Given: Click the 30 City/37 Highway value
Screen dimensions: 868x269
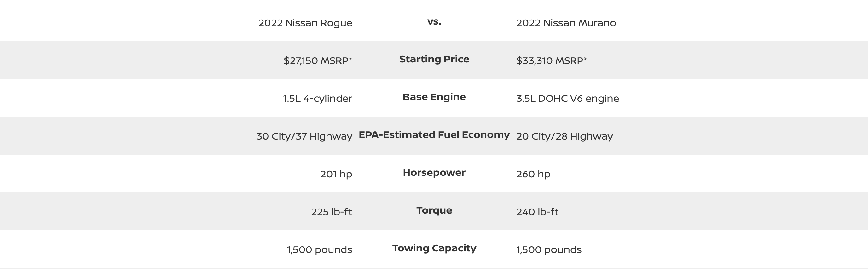Looking at the screenshot, I should (304, 136).
